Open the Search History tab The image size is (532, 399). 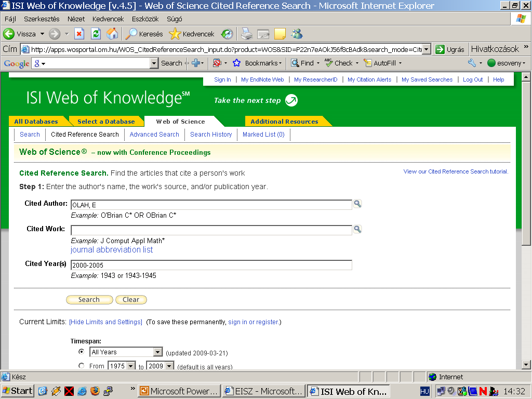point(211,135)
